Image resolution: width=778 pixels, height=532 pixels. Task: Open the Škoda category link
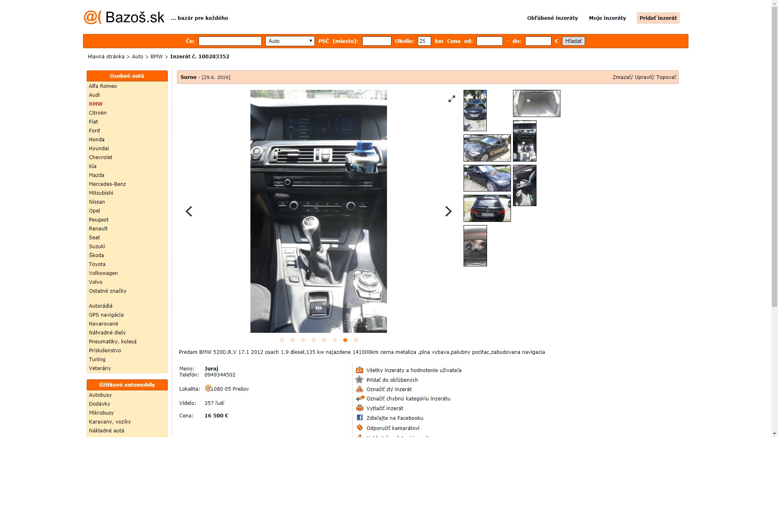point(96,255)
